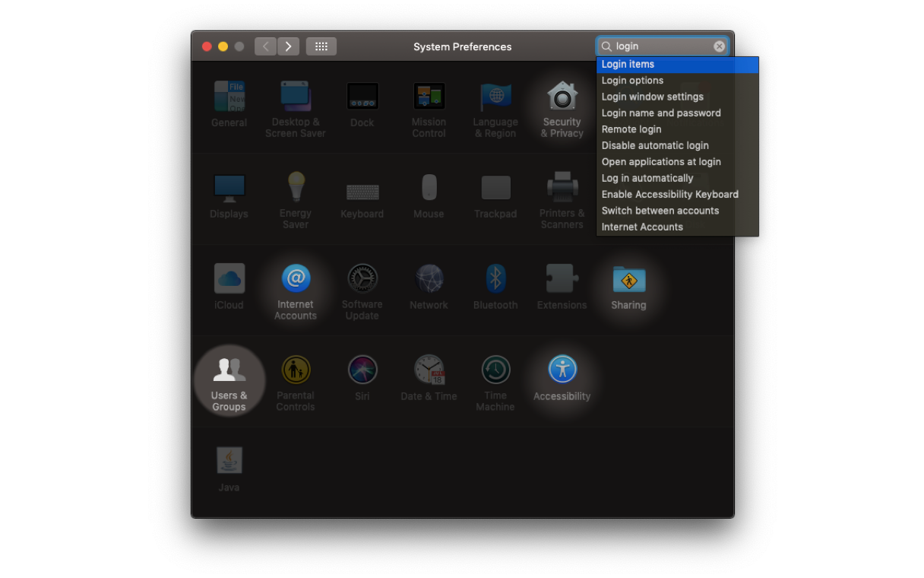Open Printers & Scanners preferences
This screenshot has height=578, width=924.
coord(562,200)
